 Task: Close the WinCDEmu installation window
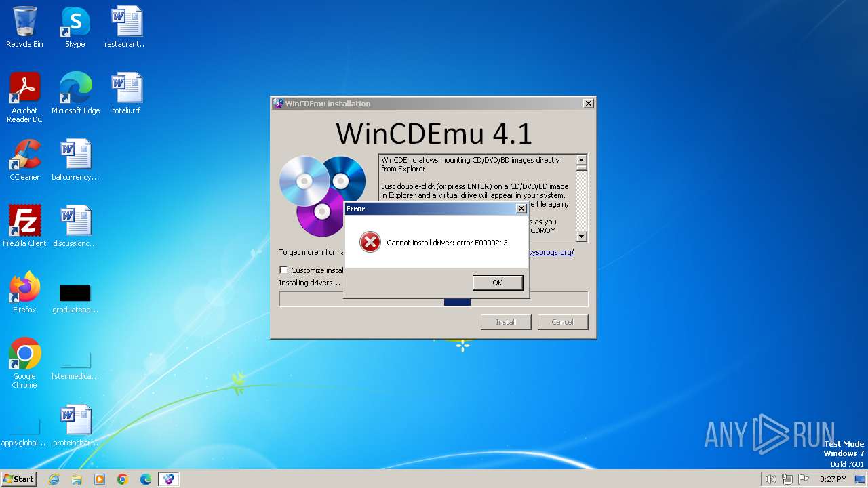point(588,104)
